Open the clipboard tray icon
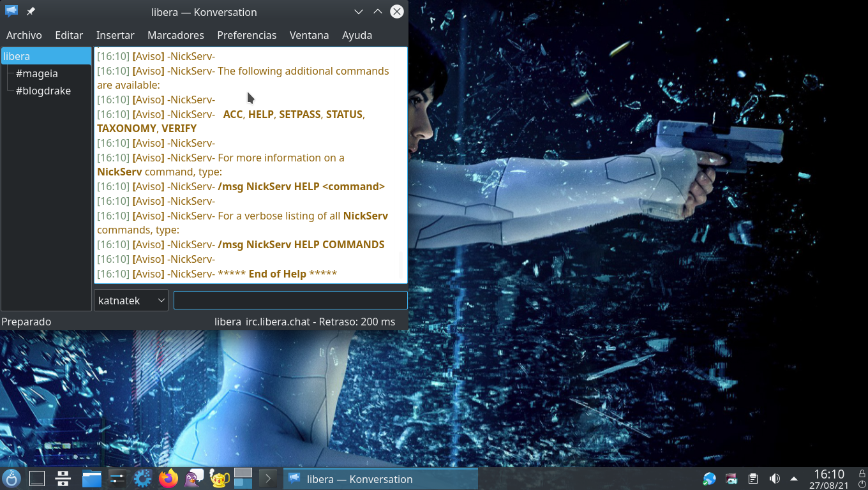 click(753, 479)
